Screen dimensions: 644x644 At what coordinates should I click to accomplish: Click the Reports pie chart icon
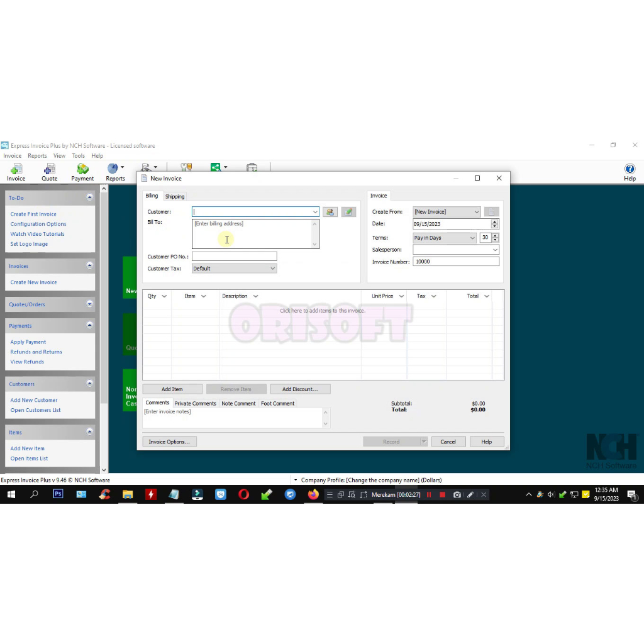coord(113,169)
